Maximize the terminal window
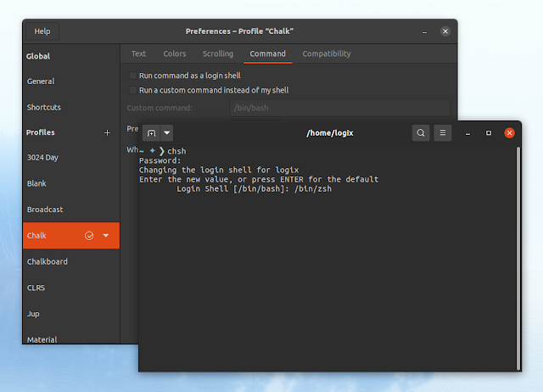Image resolution: width=543 pixels, height=392 pixels. (489, 133)
